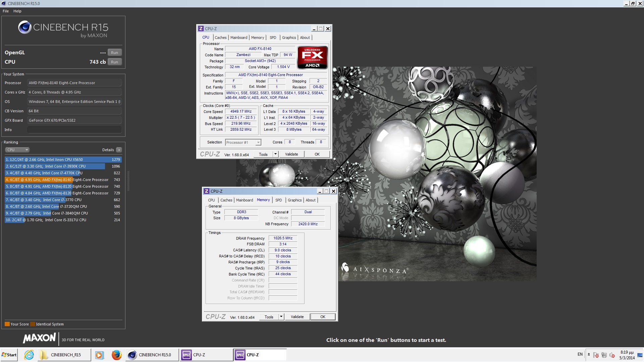
Task: Click the CPU-Z title icon in lower window
Action: (x=207, y=191)
